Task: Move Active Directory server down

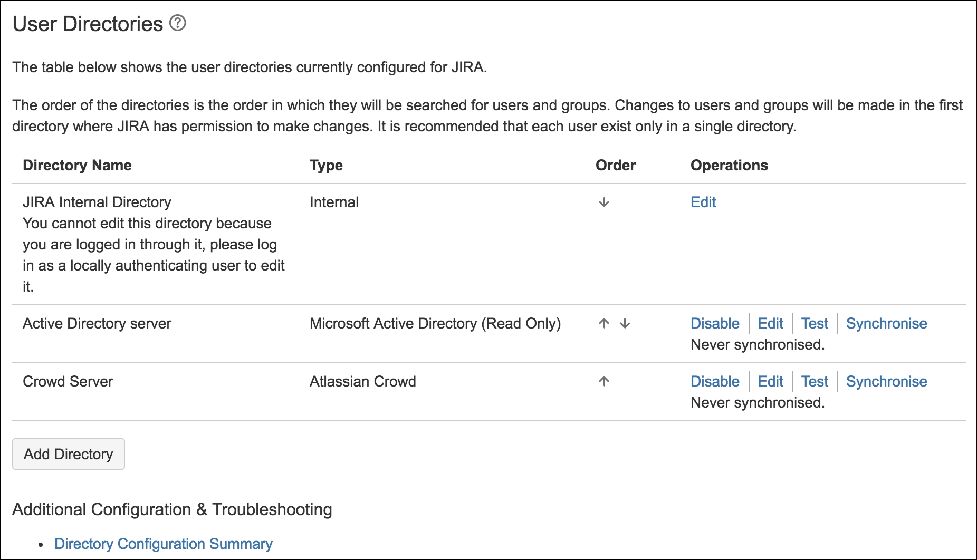Action: [x=625, y=323]
